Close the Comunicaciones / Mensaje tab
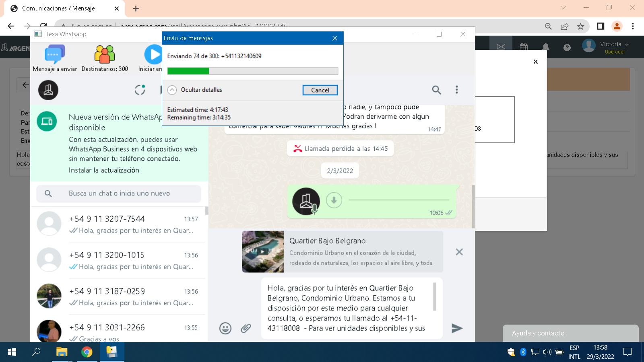 point(117,8)
